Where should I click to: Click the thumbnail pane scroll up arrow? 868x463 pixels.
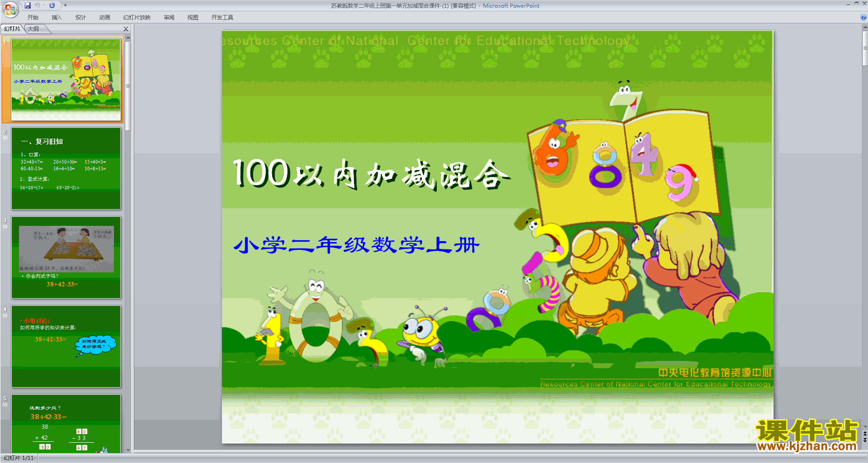128,38
